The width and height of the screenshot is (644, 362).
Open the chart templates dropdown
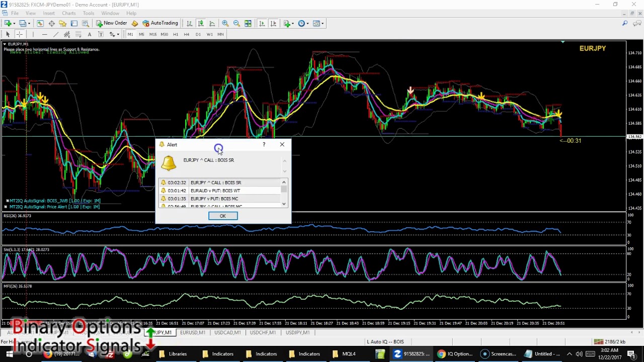318,23
